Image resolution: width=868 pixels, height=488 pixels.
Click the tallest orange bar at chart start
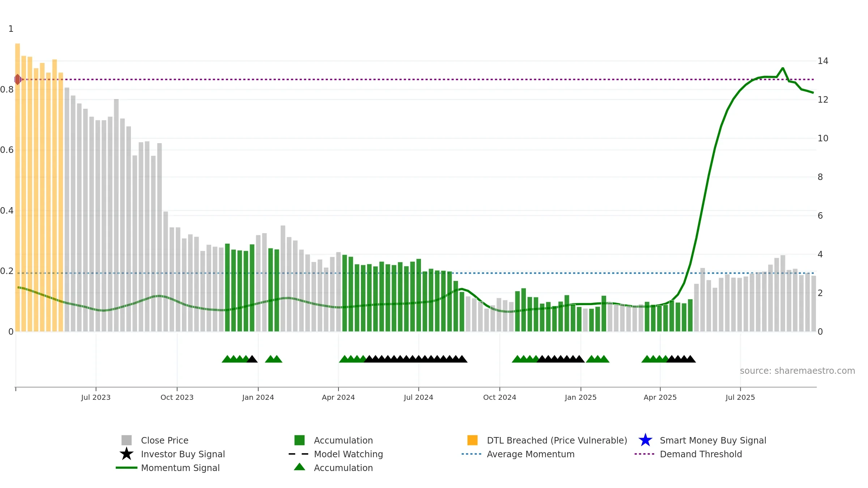[x=17, y=187]
